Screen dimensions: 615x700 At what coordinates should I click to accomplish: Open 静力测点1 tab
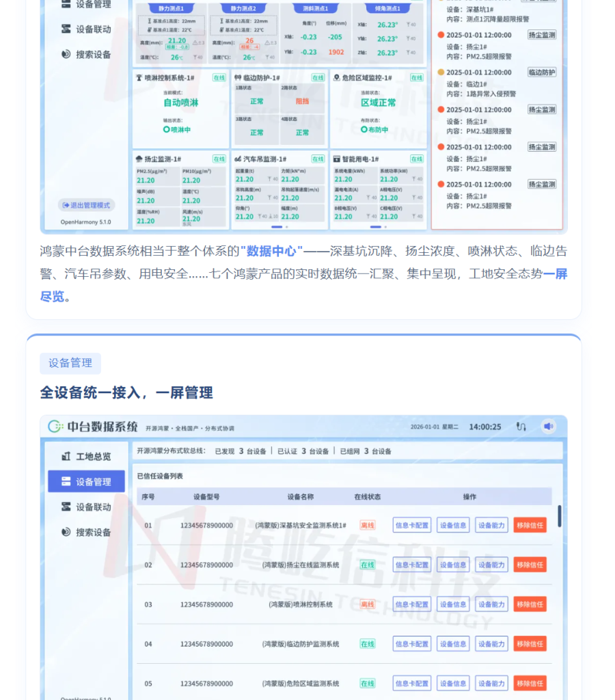(171, 8)
